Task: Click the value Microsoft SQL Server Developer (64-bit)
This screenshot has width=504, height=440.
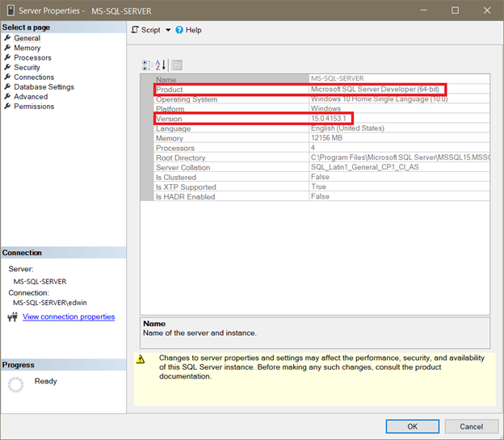Action: coord(375,89)
